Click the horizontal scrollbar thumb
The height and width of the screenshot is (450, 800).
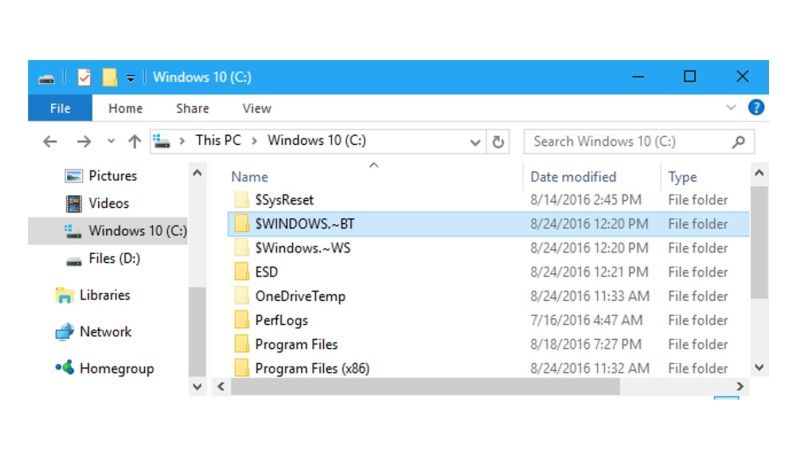[x=425, y=387]
